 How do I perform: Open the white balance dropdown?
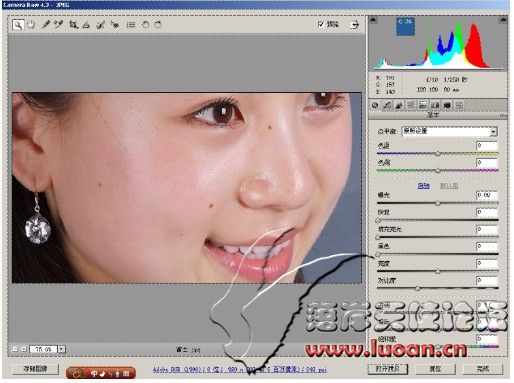tap(449, 131)
